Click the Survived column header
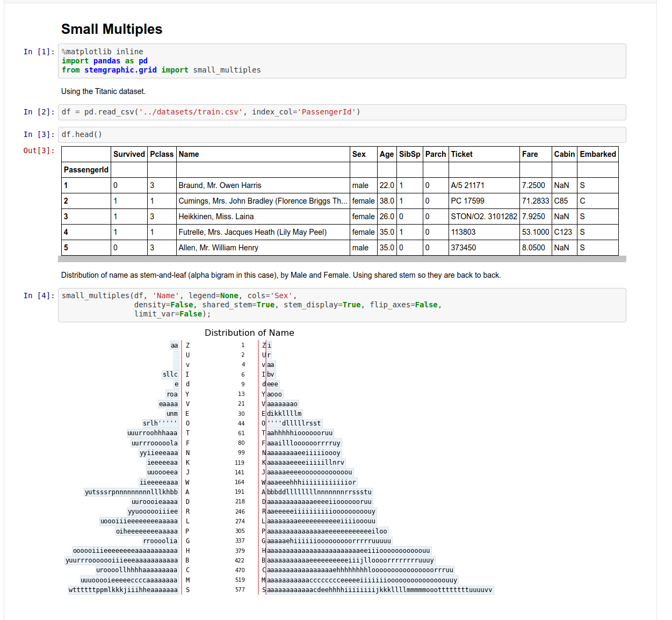The height and width of the screenshot is (620, 672). pos(129,154)
